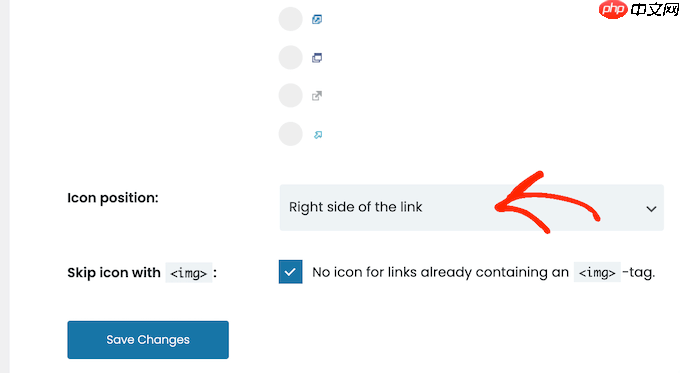
Task: Click the red php logo badge
Action: coord(613,10)
